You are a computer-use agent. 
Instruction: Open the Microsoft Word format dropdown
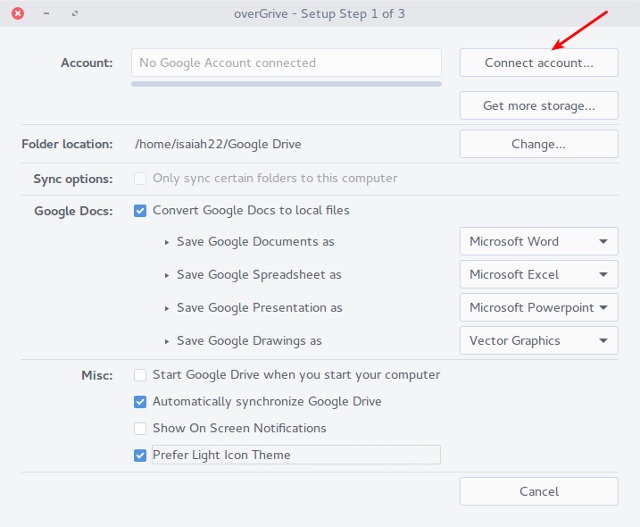click(x=538, y=242)
